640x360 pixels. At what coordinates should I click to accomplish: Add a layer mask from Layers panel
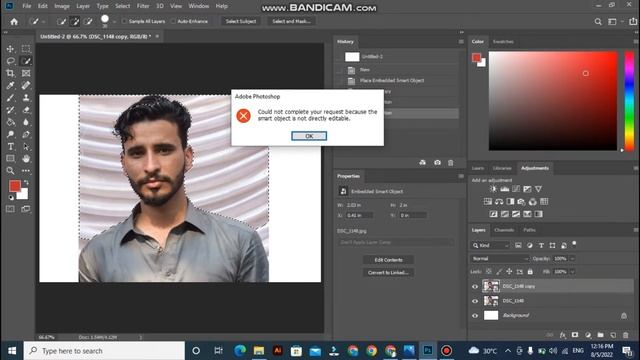point(575,335)
